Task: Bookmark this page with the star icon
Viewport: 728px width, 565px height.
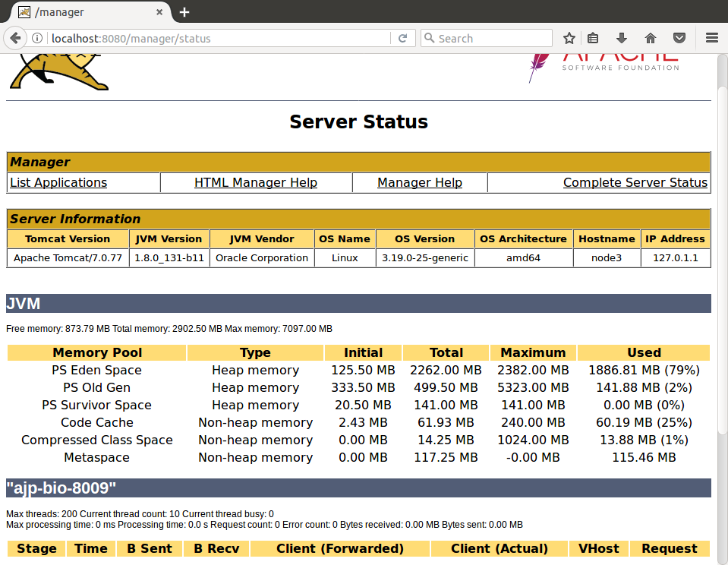Action: 569,38
